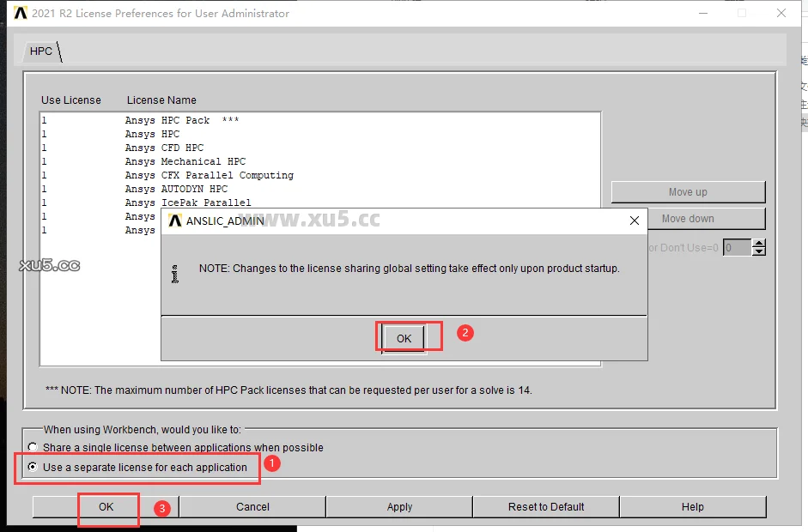Hit the Reset to Default button
Image resolution: width=808 pixels, height=532 pixels.
point(546,507)
